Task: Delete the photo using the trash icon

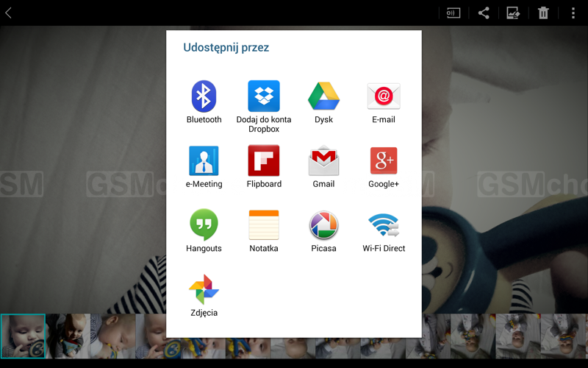Action: click(x=543, y=13)
